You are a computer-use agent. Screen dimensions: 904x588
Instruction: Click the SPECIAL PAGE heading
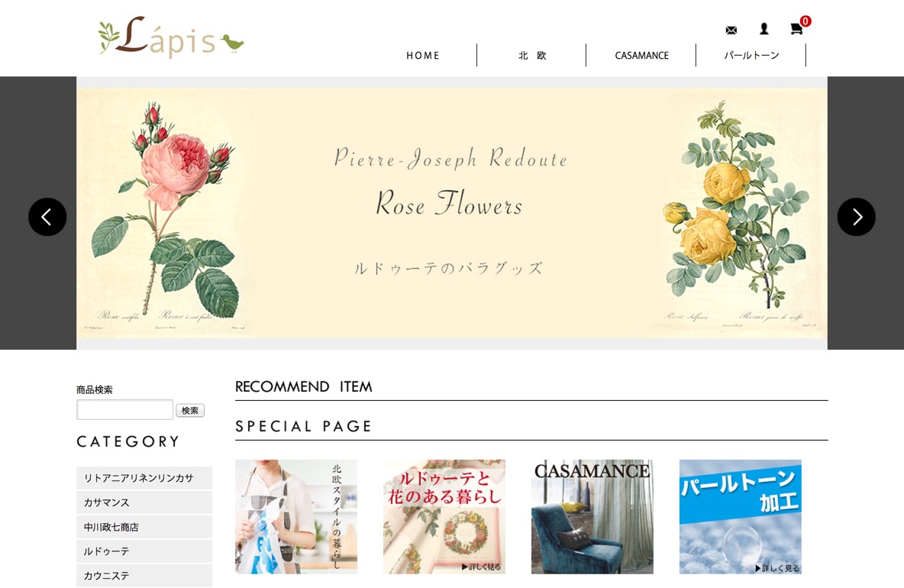[303, 427]
